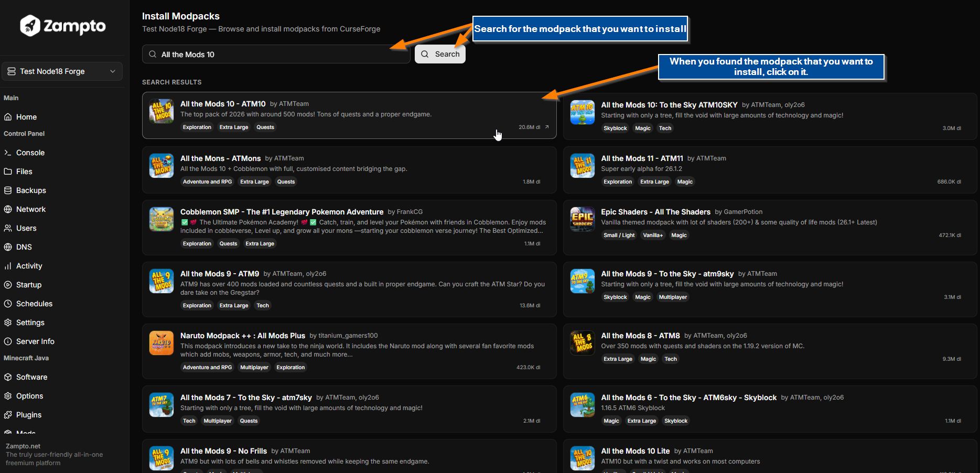The width and height of the screenshot is (980, 473).
Task: Open the Activity bar-chart icon
Action: (x=8, y=266)
